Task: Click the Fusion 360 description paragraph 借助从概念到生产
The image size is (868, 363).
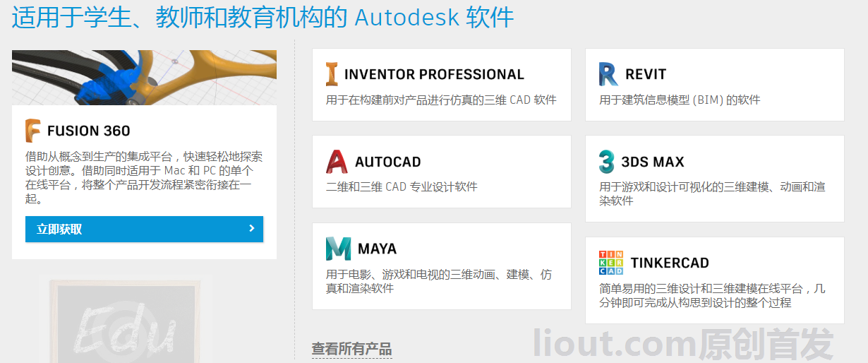Action: pyautogui.click(x=144, y=177)
